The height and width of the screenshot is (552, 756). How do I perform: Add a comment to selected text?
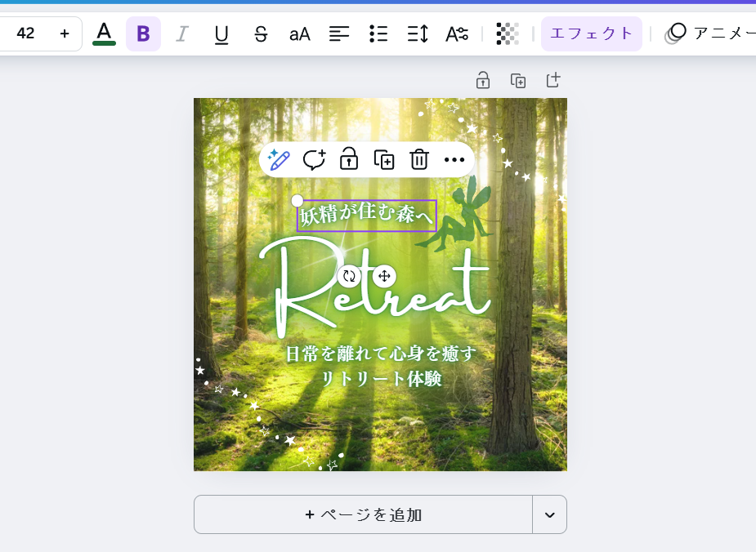tap(314, 159)
